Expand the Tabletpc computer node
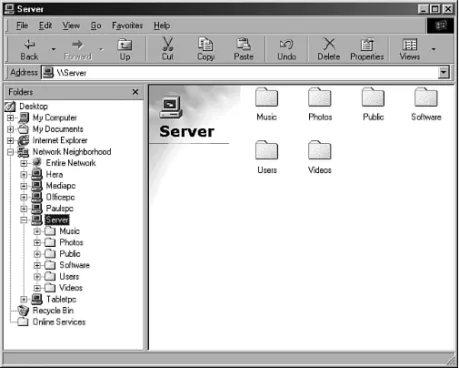Screen dimensions: 459x368 coord(24,299)
